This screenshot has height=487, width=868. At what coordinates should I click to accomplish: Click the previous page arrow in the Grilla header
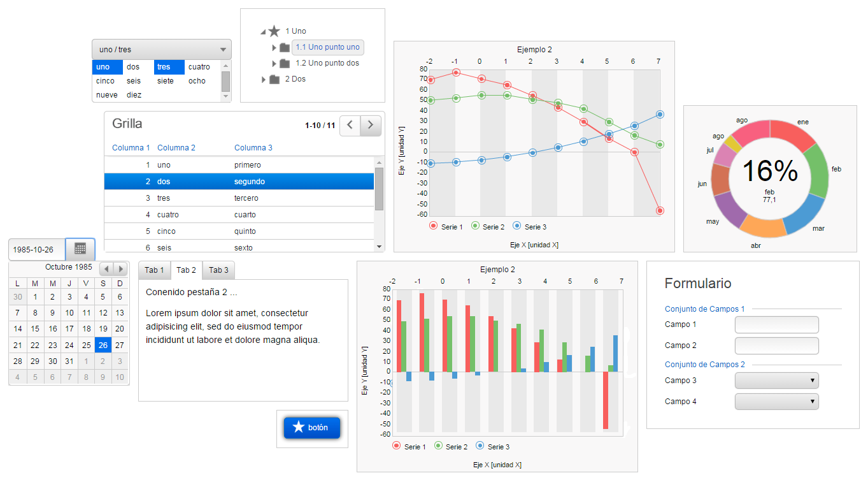coord(349,125)
